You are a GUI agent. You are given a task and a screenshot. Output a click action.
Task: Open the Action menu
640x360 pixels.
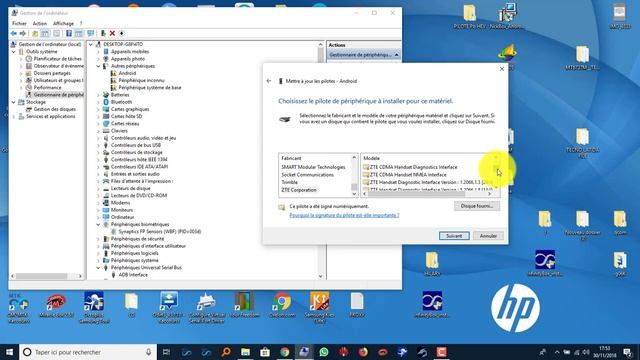click(x=40, y=23)
